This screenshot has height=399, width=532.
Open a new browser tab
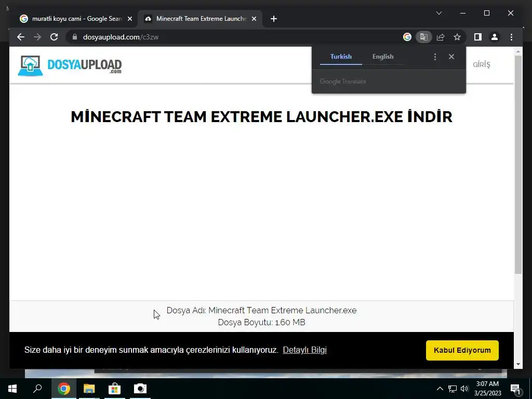pos(274,19)
